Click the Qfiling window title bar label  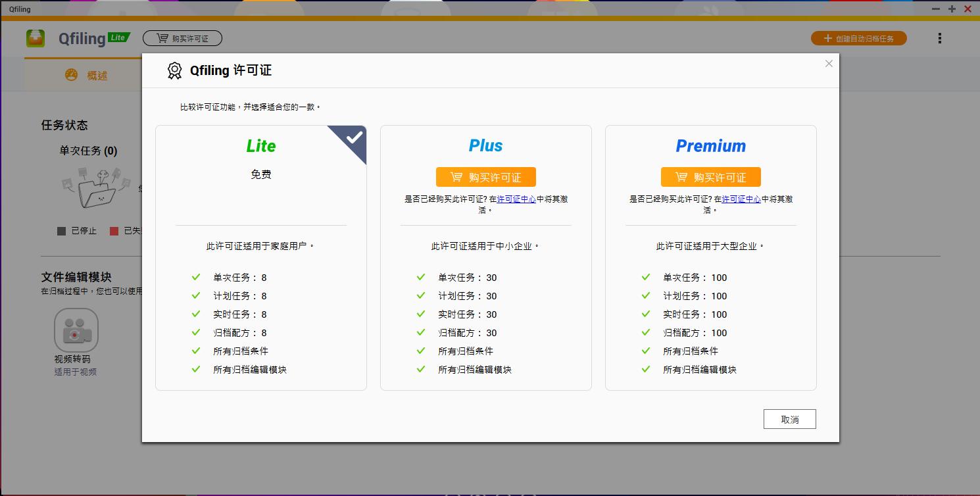pos(20,9)
